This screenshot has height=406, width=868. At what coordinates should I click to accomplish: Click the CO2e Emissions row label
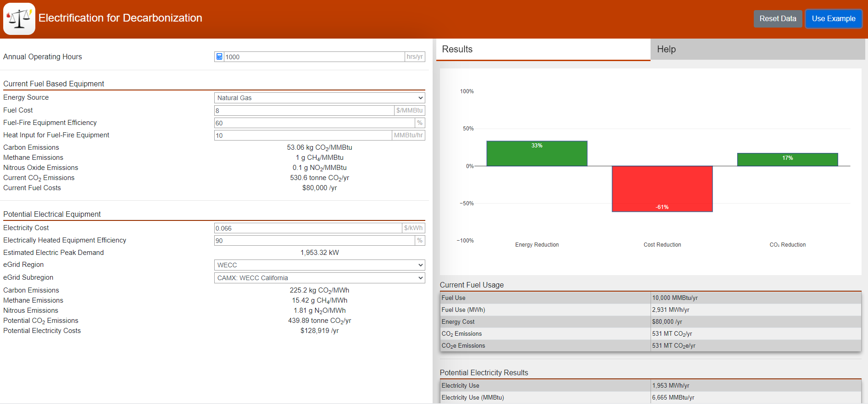point(463,345)
